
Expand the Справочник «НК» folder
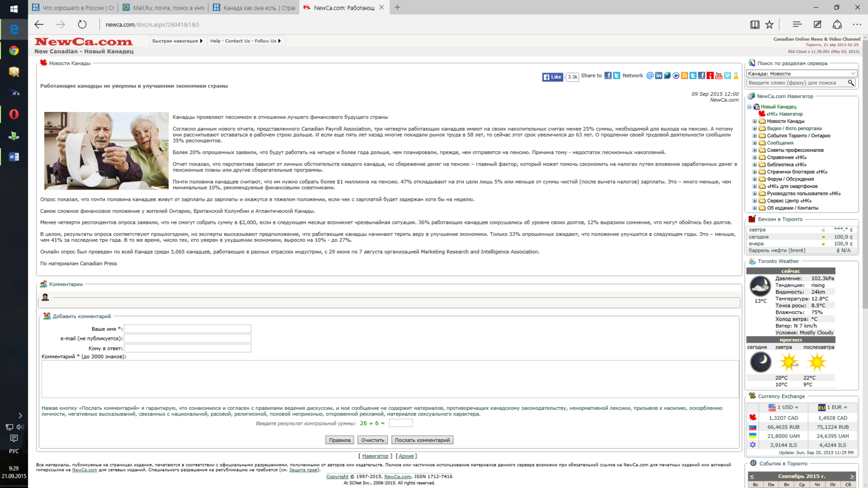click(755, 157)
